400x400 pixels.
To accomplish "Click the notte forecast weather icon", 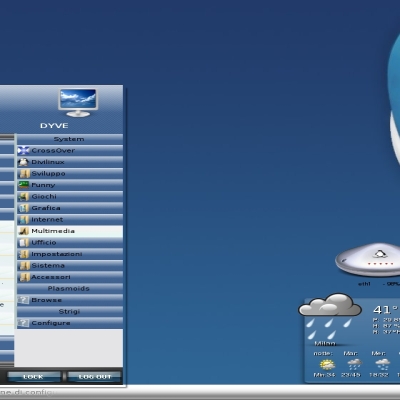I will (x=327, y=364).
